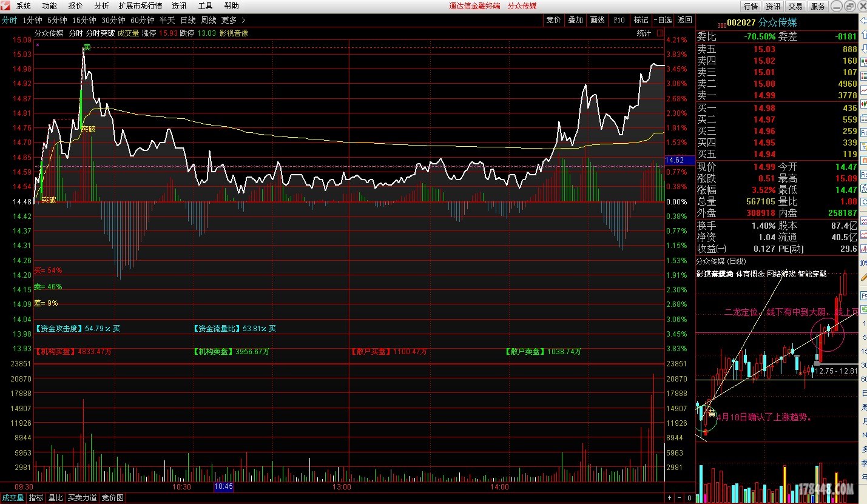Screen dimensions: 867x504
Task: Click the -自选 watchlist button
Action: (x=663, y=20)
